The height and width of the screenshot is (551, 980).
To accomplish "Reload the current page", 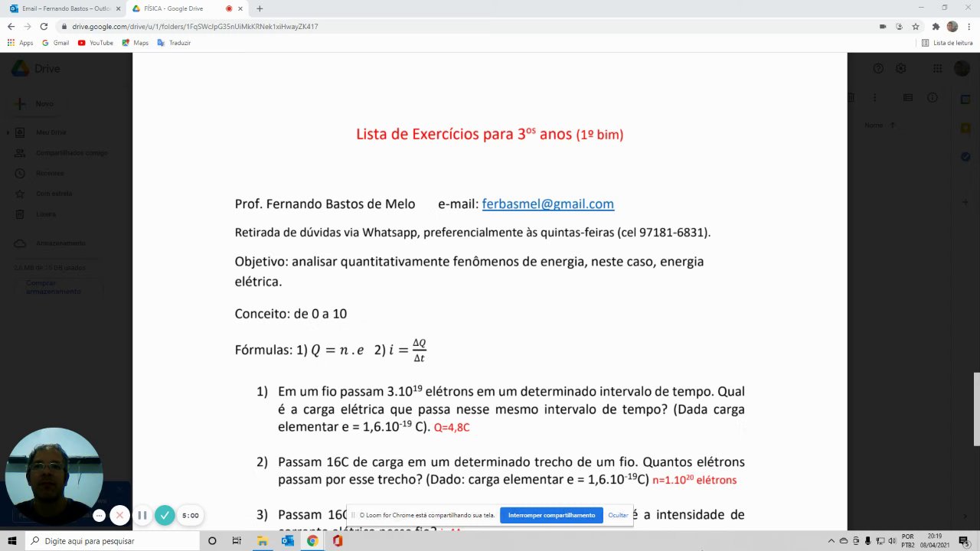I will point(44,26).
